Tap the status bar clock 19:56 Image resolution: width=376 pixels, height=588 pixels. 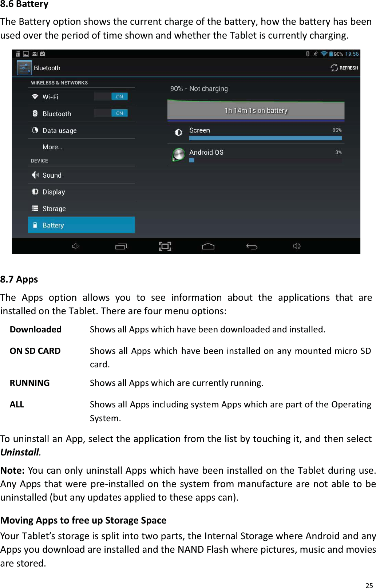click(x=352, y=54)
